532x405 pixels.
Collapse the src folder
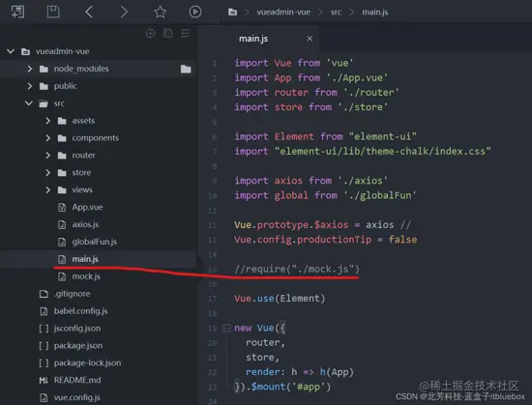point(29,103)
